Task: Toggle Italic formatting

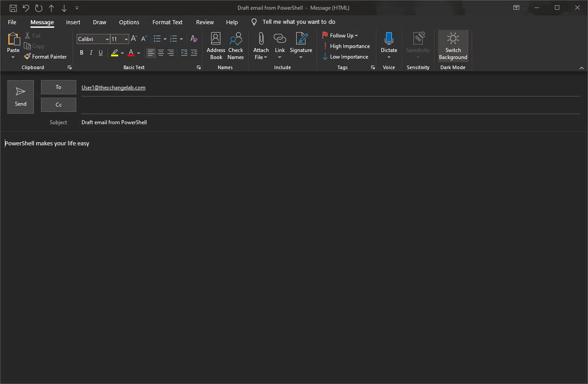Action: click(x=91, y=53)
